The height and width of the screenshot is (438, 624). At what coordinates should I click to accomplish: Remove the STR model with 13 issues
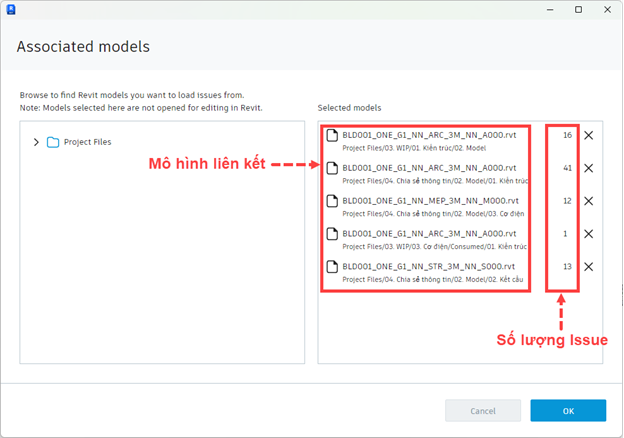(589, 267)
